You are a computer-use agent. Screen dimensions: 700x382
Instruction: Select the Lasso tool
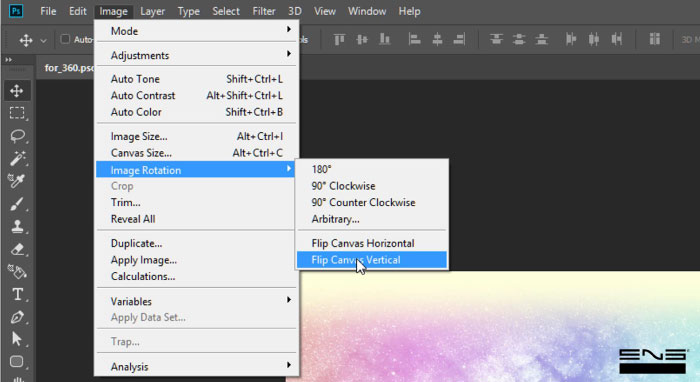17,136
